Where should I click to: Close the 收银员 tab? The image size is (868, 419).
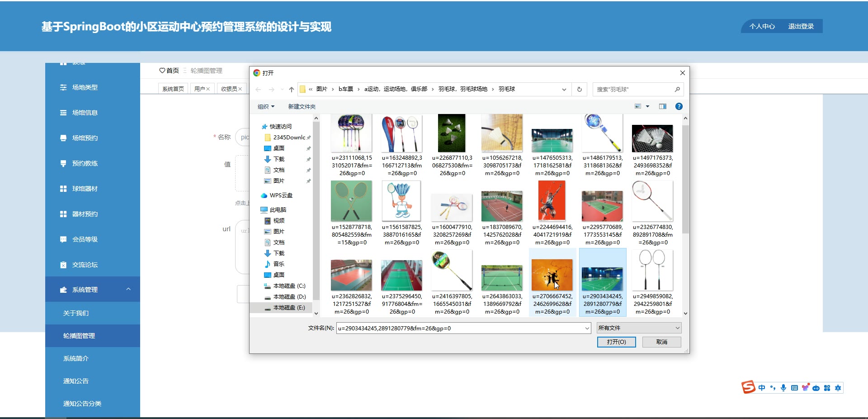coord(240,89)
